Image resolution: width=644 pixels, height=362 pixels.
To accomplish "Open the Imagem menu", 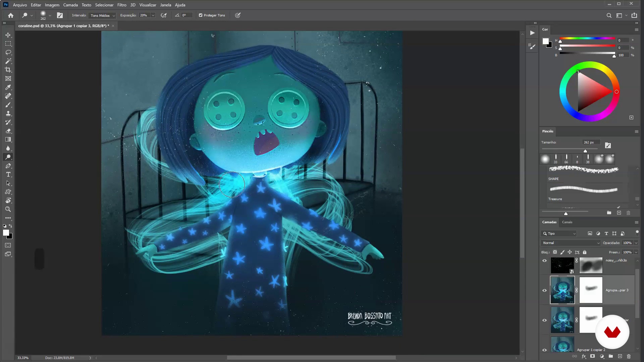I will (x=52, y=5).
